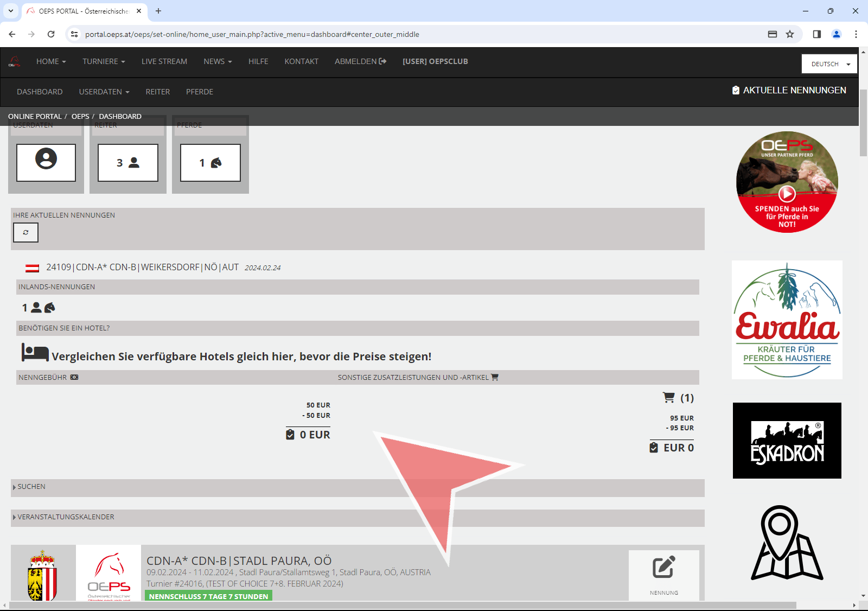The width and height of the screenshot is (868, 611).
Task: Click the Nennung edit icon for Stadl Paura
Action: pyautogui.click(x=663, y=568)
